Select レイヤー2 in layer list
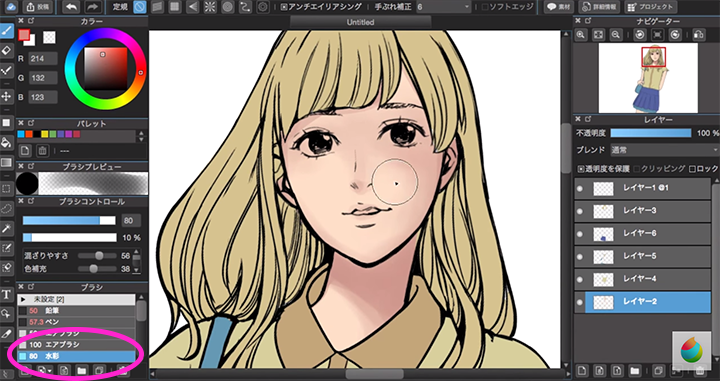This screenshot has width=720, height=381. (x=642, y=302)
